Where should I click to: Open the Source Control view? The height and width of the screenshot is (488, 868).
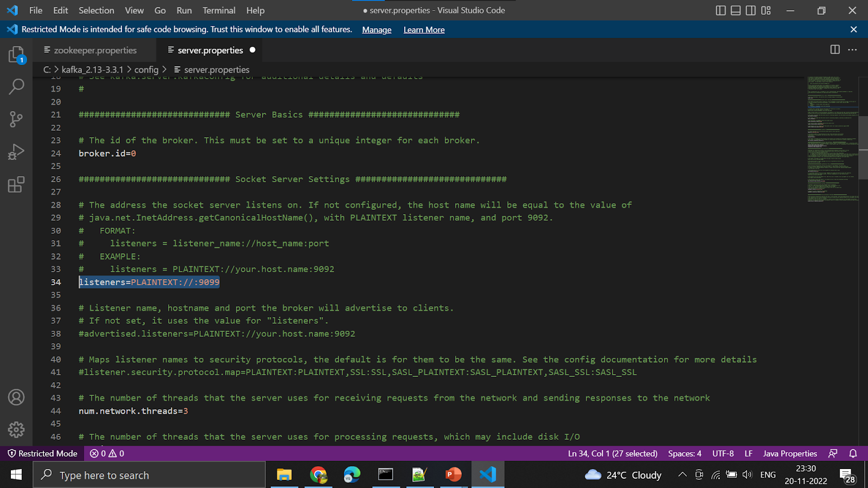click(16, 119)
